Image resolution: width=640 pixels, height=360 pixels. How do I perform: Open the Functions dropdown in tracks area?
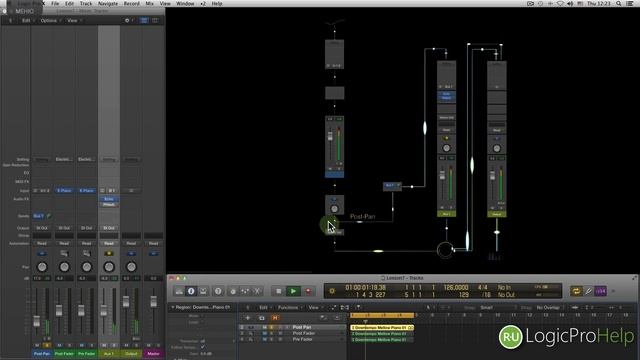click(289, 307)
